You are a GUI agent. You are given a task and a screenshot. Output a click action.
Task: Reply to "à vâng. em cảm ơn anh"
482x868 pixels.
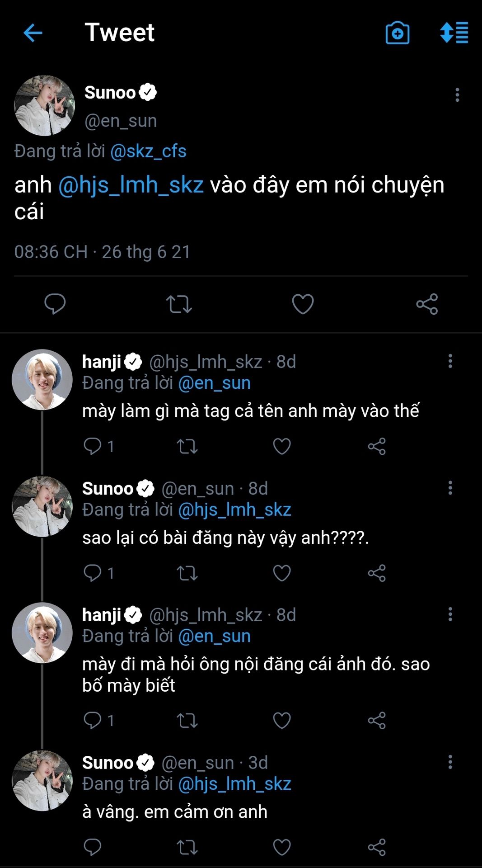[x=93, y=847]
